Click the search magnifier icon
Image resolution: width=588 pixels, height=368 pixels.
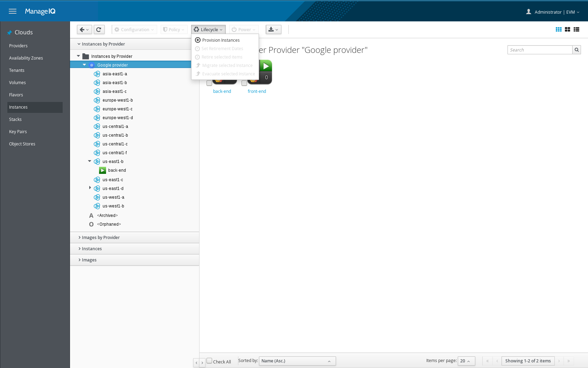click(577, 50)
